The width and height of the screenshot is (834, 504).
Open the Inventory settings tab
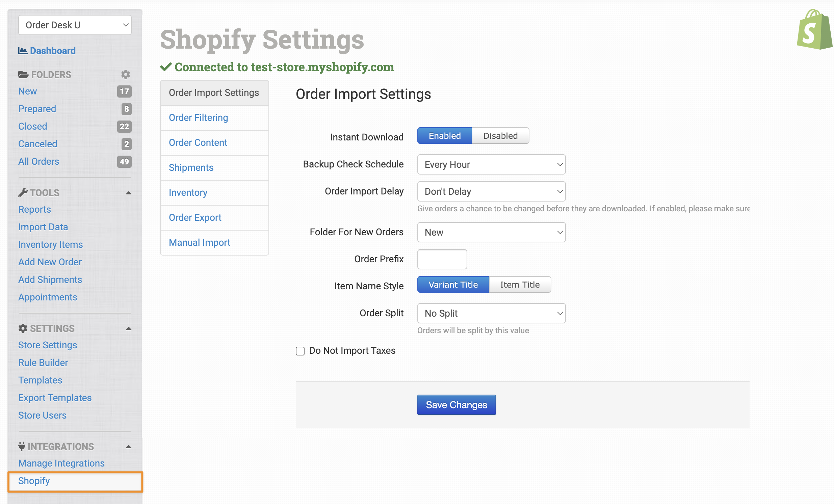pos(188,193)
